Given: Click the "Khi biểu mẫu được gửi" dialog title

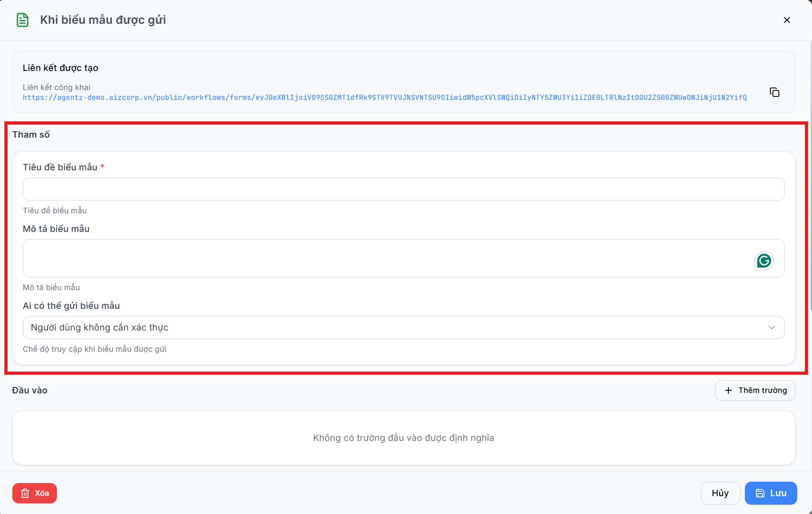Looking at the screenshot, I should 103,20.
